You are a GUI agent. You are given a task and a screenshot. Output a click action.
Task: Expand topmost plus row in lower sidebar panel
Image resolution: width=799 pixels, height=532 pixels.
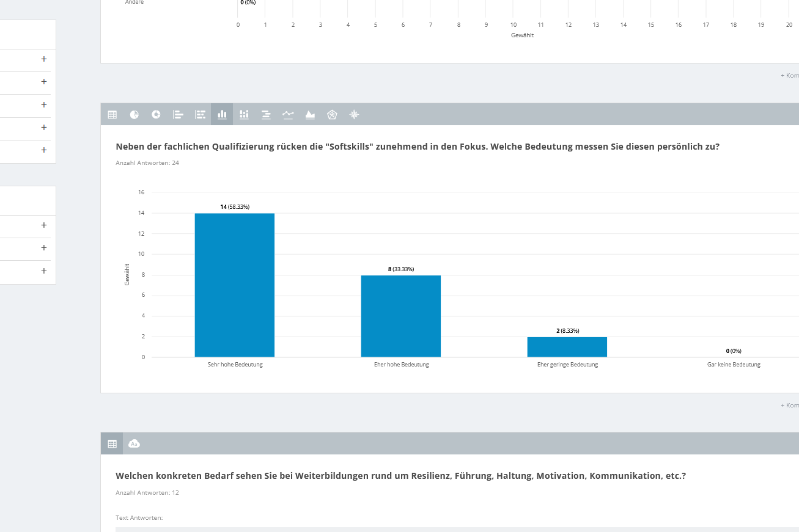pyautogui.click(x=44, y=225)
